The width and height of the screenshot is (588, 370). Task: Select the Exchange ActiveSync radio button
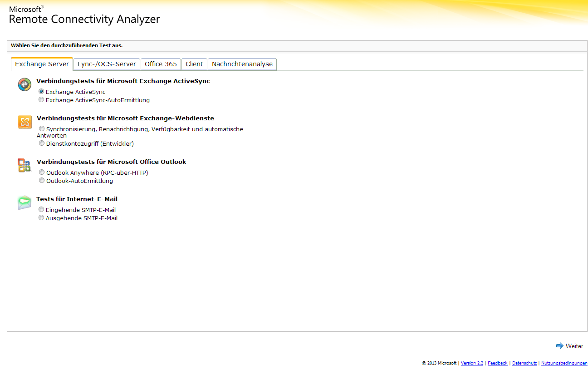point(41,92)
